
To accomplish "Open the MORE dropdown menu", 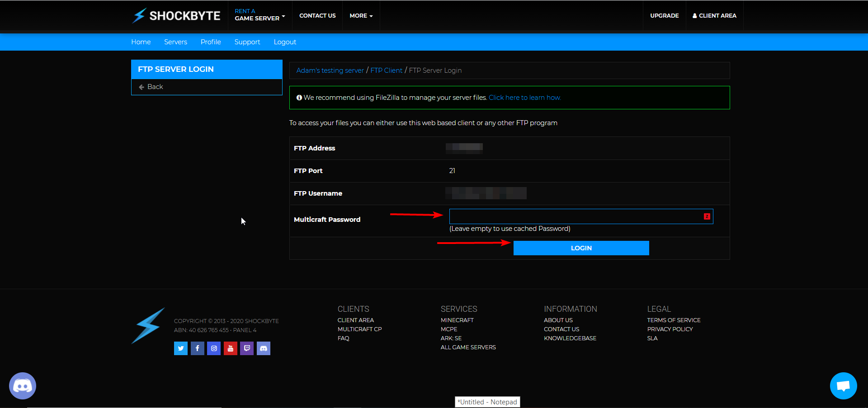I will tap(360, 15).
